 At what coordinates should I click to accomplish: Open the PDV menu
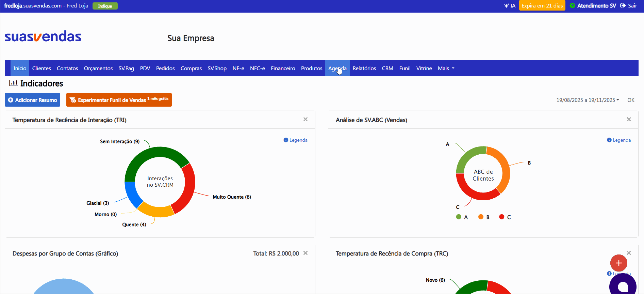(x=145, y=68)
